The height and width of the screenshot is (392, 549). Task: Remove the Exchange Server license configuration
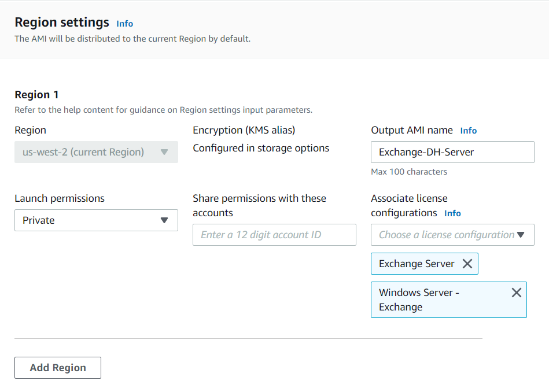pyautogui.click(x=467, y=263)
